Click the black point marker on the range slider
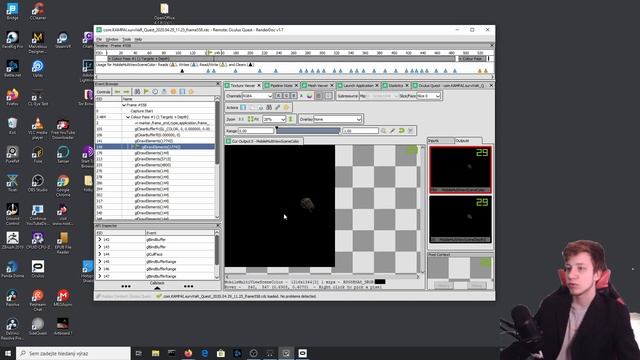This screenshot has height=360, width=640. click(x=277, y=128)
